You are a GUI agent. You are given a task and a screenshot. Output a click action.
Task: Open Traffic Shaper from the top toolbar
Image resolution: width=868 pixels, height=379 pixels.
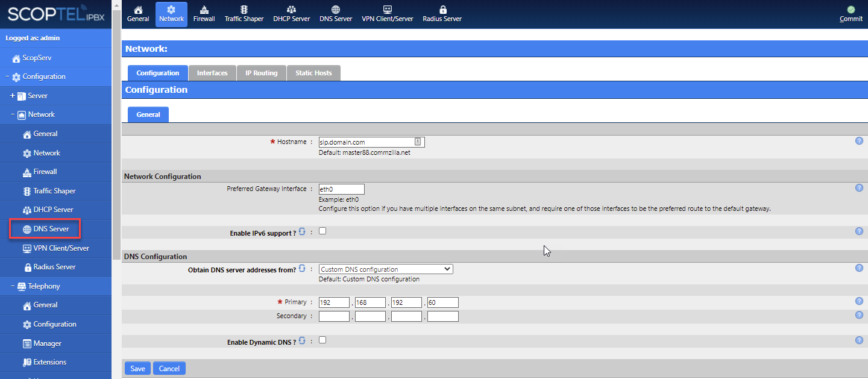tap(244, 14)
